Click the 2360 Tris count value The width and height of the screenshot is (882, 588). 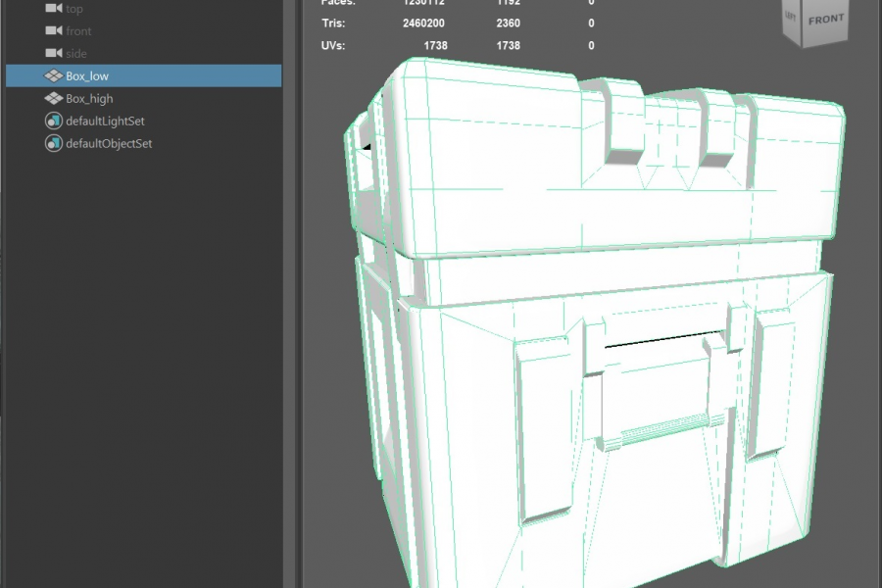click(508, 24)
